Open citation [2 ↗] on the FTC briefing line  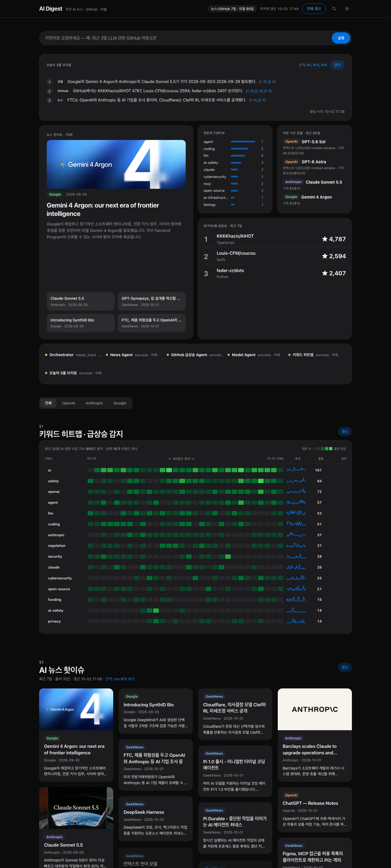pyautogui.click(x=262, y=100)
